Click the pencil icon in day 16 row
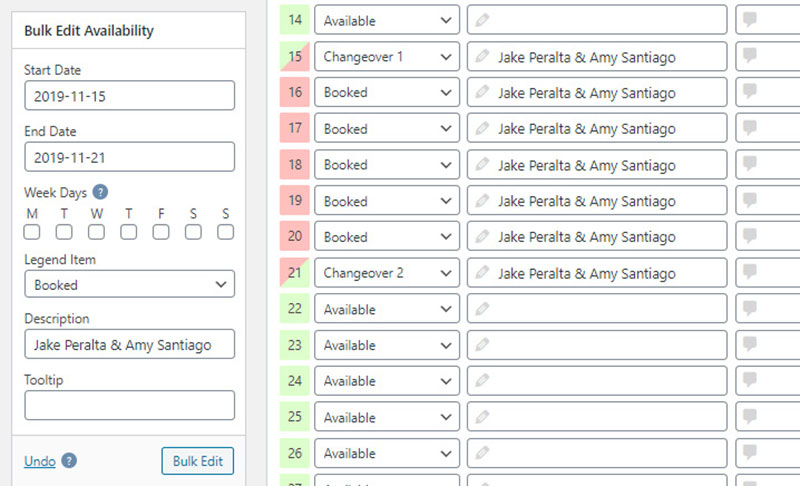Viewport: 800px width, 486px height. pos(482,92)
